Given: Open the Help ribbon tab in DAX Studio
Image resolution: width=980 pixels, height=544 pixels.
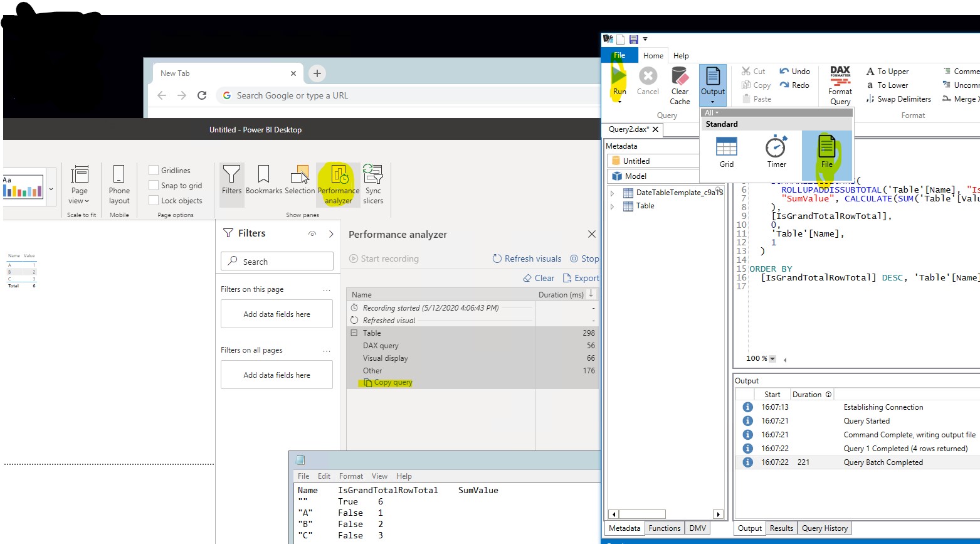Looking at the screenshot, I should click(681, 56).
